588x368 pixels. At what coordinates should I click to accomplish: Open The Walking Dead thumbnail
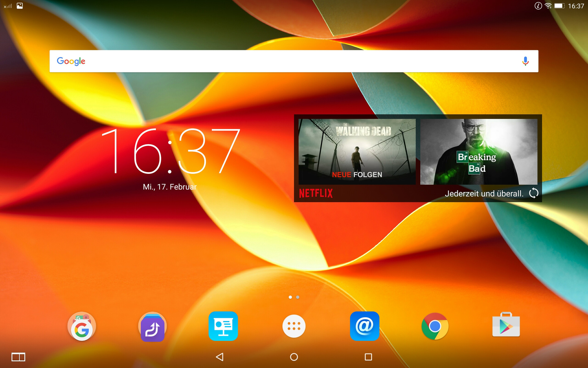click(x=357, y=151)
